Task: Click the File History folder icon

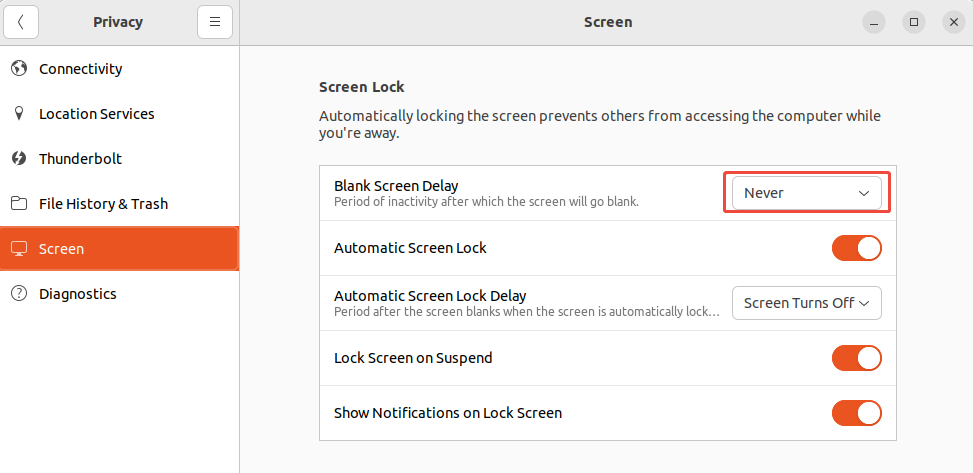Action: pyautogui.click(x=19, y=204)
